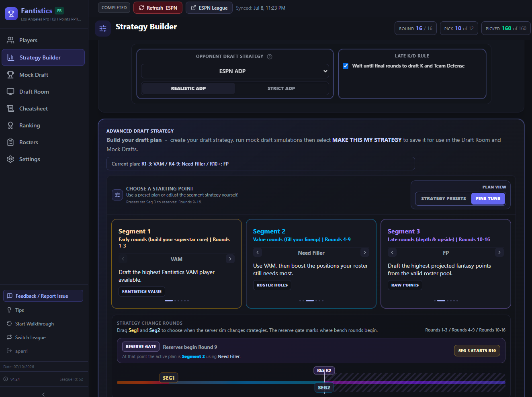532x397 pixels.
Task: Collapse the sidebar with the bottom chevron
Action: tap(43, 394)
